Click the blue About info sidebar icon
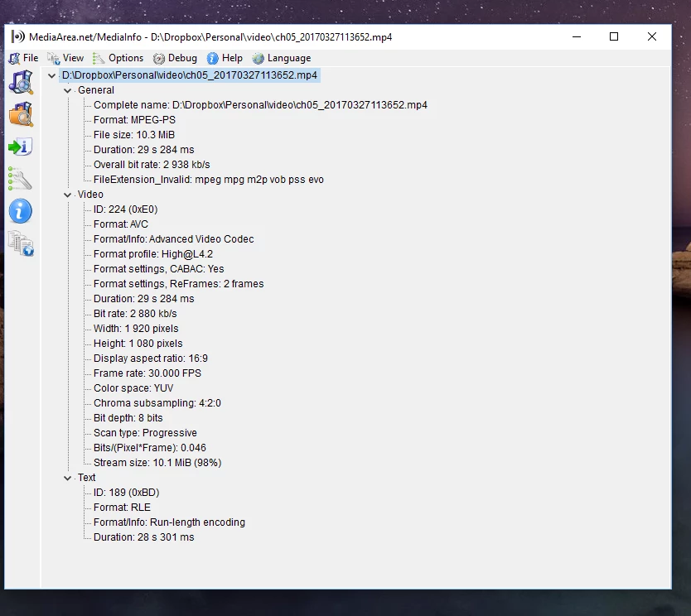The width and height of the screenshot is (691, 616). 20,211
